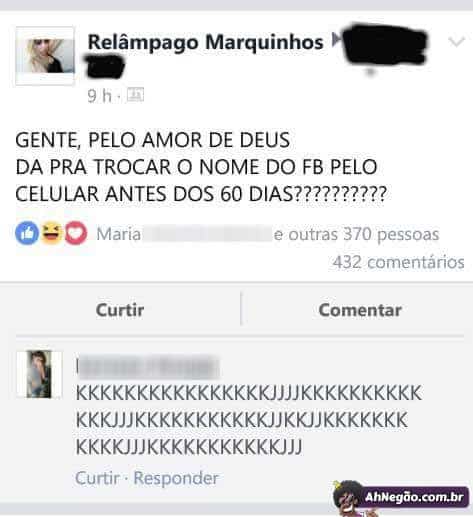The image size is (473, 517).
Task: View Maria e outras 370 pessoas reactions
Action: (x=267, y=234)
